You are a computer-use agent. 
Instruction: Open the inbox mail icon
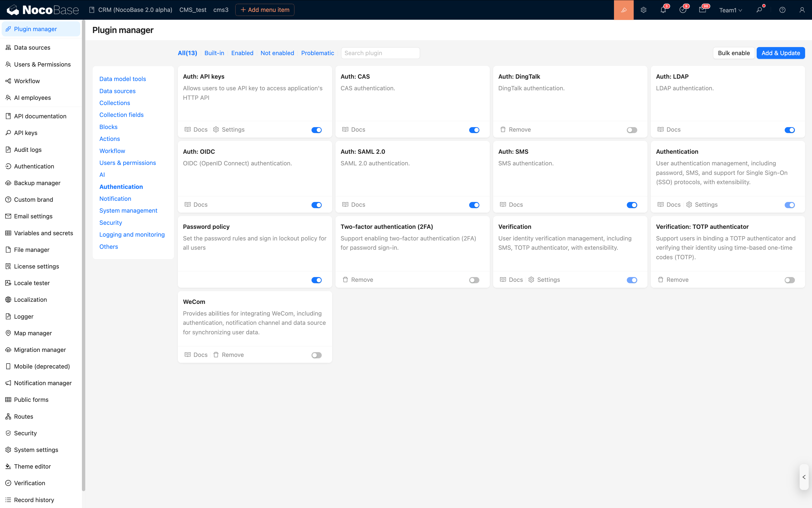pos(702,10)
